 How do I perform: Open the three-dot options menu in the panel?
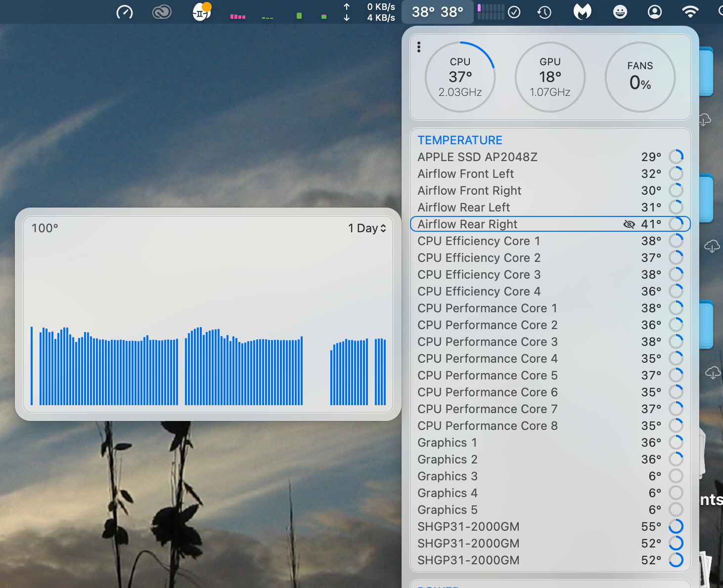pyautogui.click(x=419, y=47)
